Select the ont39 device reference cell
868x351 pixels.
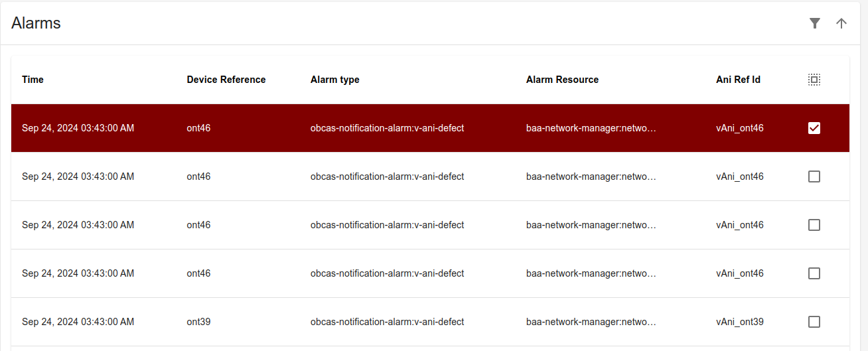click(199, 322)
